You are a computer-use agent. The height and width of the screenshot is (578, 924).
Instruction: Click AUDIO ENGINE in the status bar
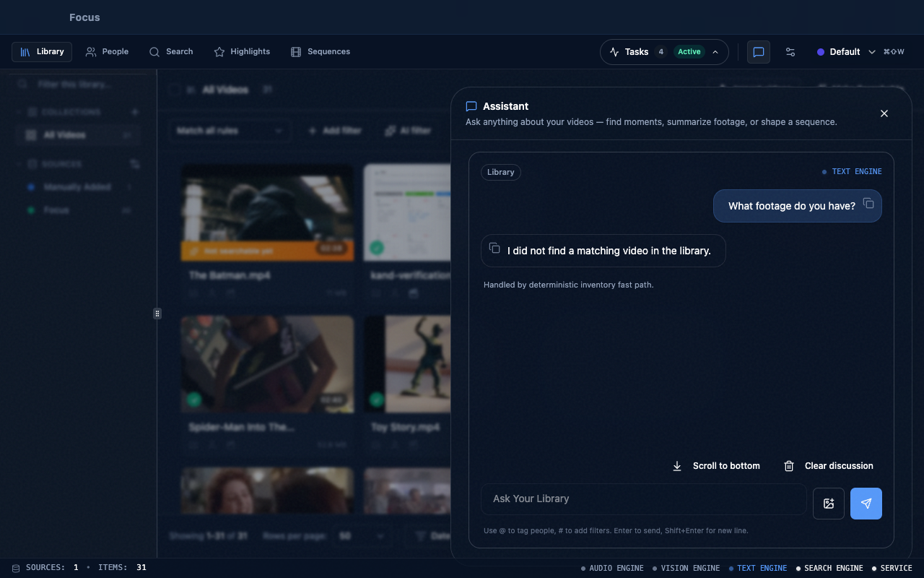(612, 569)
